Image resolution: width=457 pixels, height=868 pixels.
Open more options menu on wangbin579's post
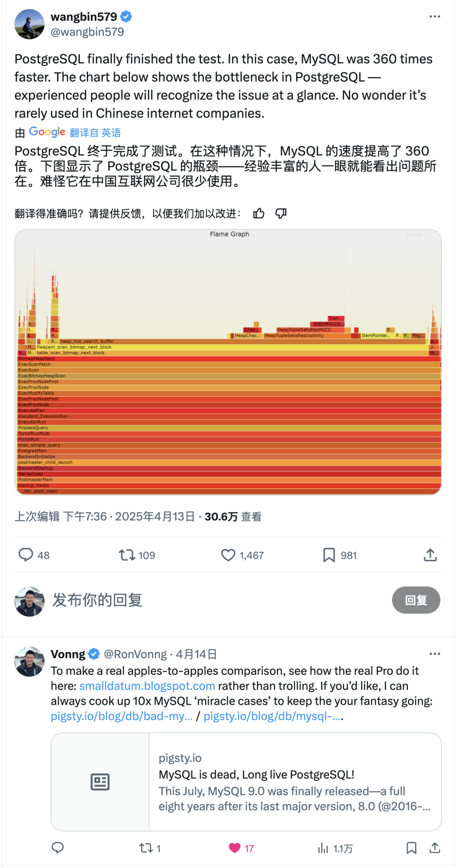[x=435, y=16]
